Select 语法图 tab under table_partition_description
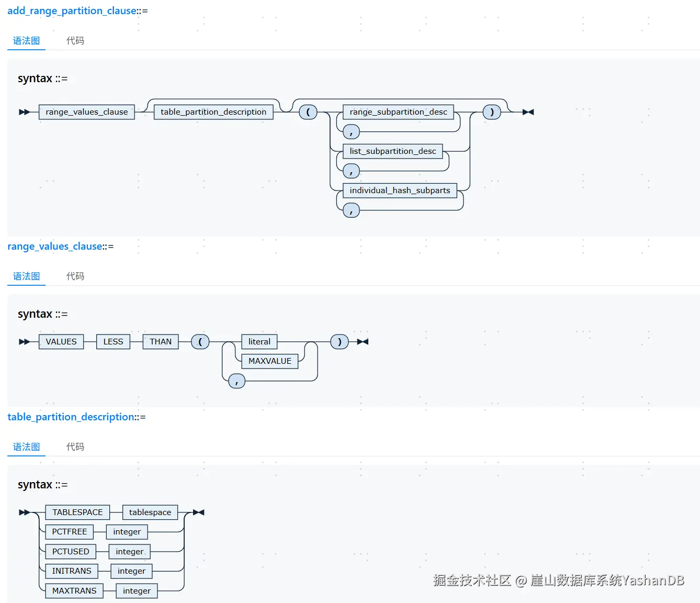This screenshot has height=603, width=700. click(x=26, y=446)
